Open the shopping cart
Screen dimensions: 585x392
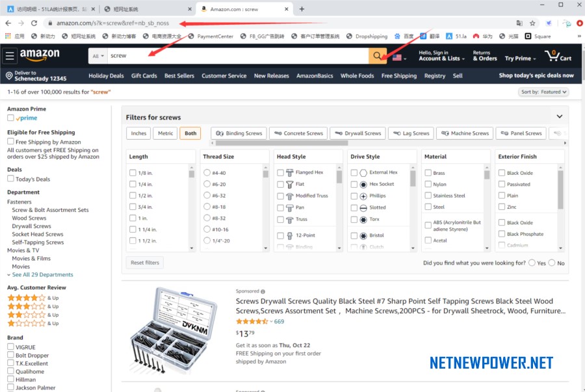click(558, 56)
